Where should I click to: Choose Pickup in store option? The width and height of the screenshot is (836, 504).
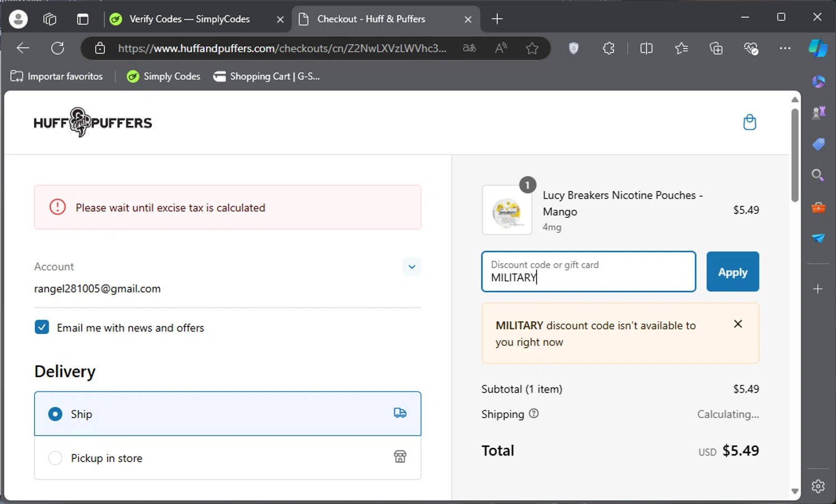pos(55,458)
